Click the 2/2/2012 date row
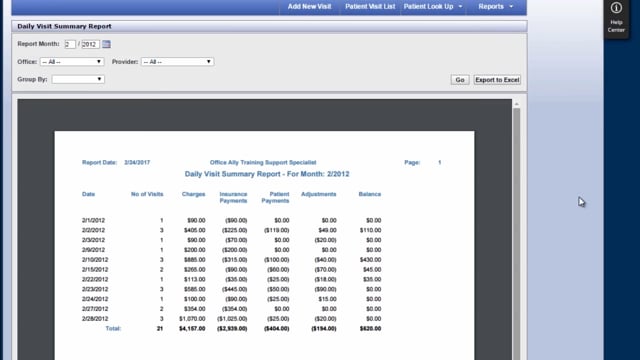 point(231,230)
